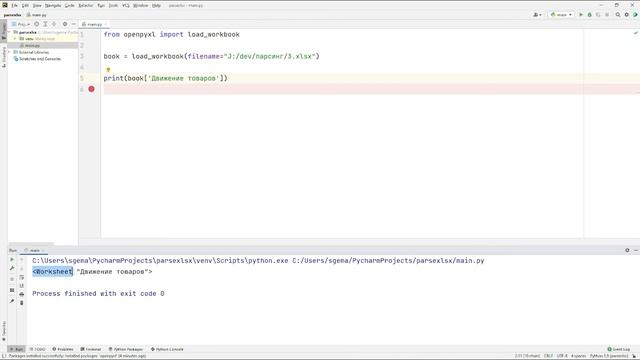
Task: Open the Window menu
Action: click(x=140, y=5)
